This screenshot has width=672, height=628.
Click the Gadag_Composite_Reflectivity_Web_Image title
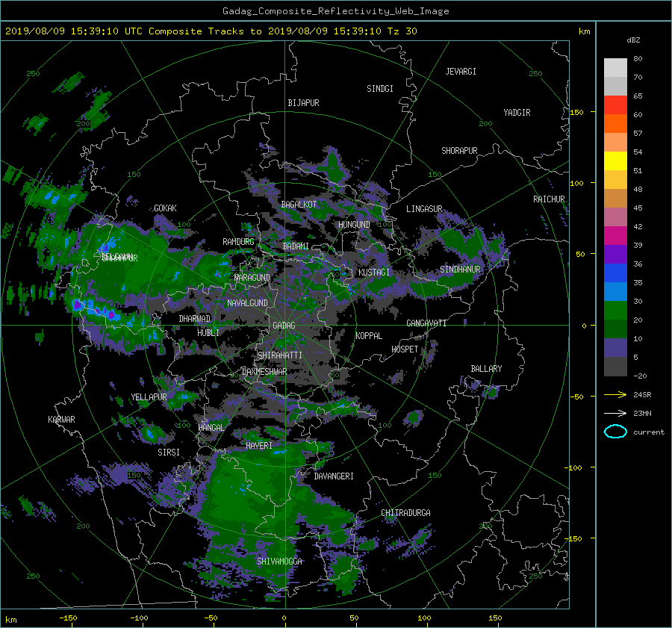[335, 11]
